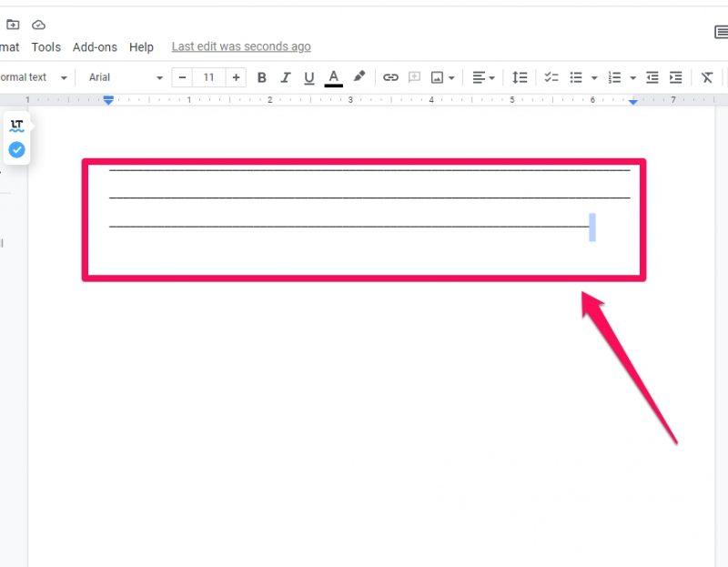Open the text color picker

click(334, 77)
